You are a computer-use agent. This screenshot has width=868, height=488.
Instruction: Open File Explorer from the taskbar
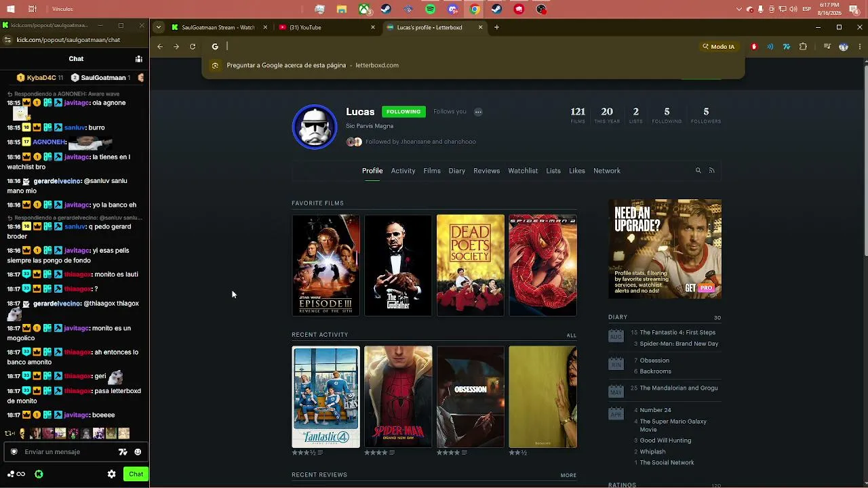[342, 9]
